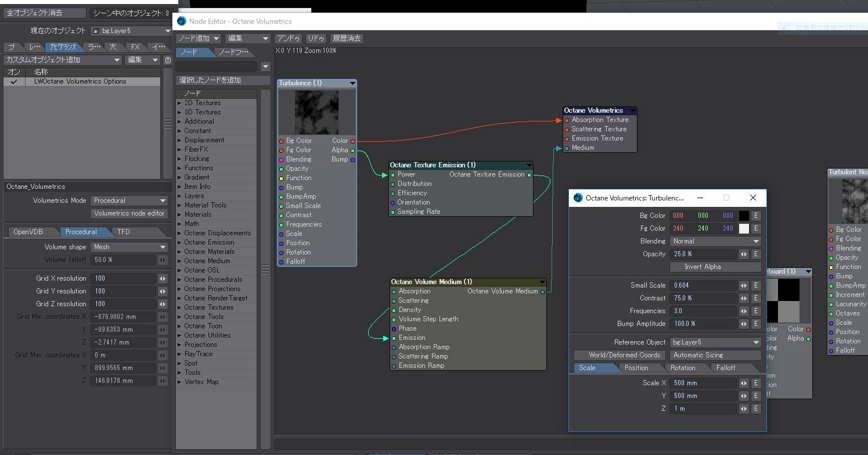Open the ノード追加 dropdown in Node Editor
The image size is (868, 455).
(199, 38)
